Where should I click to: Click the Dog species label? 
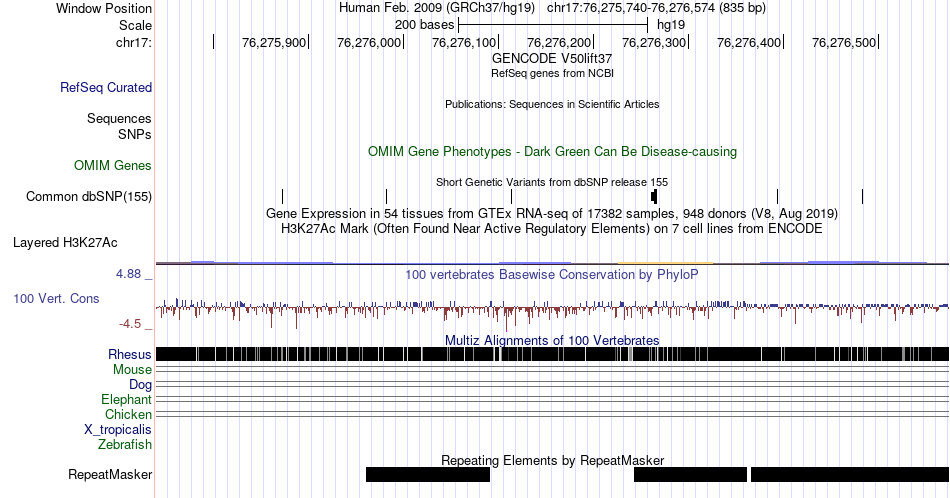click(x=140, y=385)
